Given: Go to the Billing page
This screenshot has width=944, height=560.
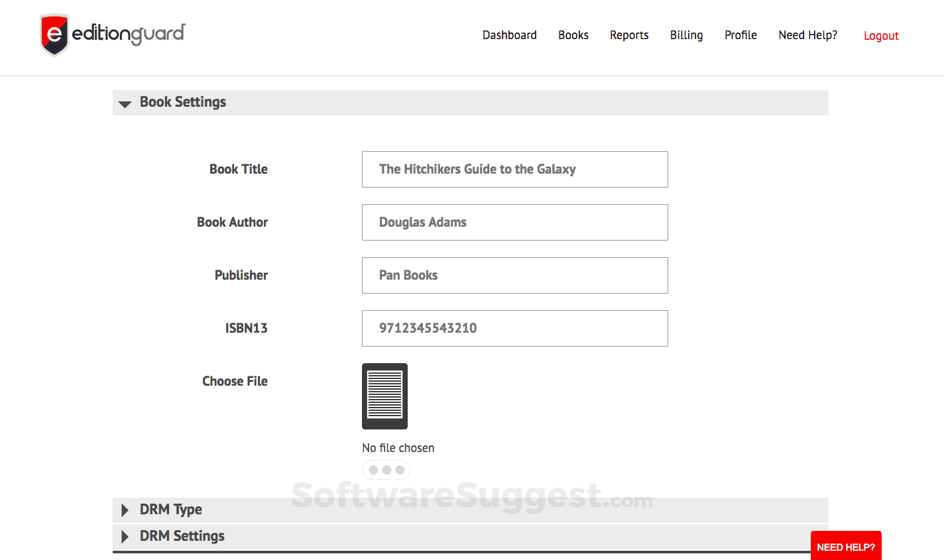Looking at the screenshot, I should pos(686,35).
